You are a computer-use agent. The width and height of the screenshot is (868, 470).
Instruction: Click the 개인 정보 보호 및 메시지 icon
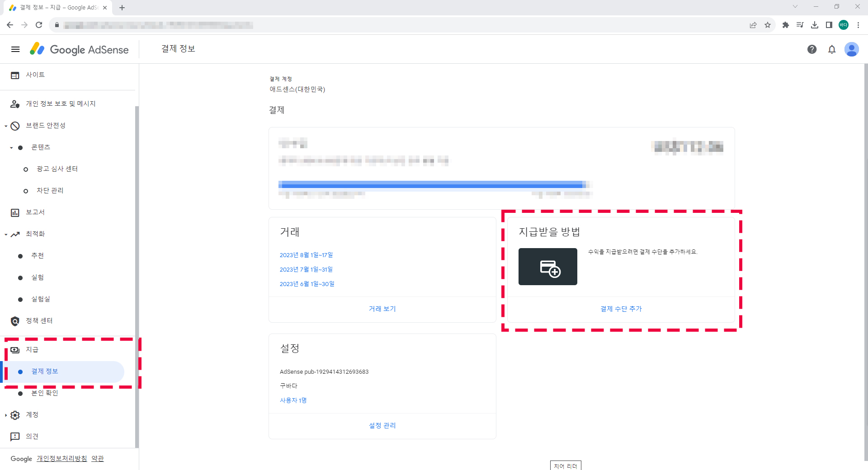pos(15,104)
